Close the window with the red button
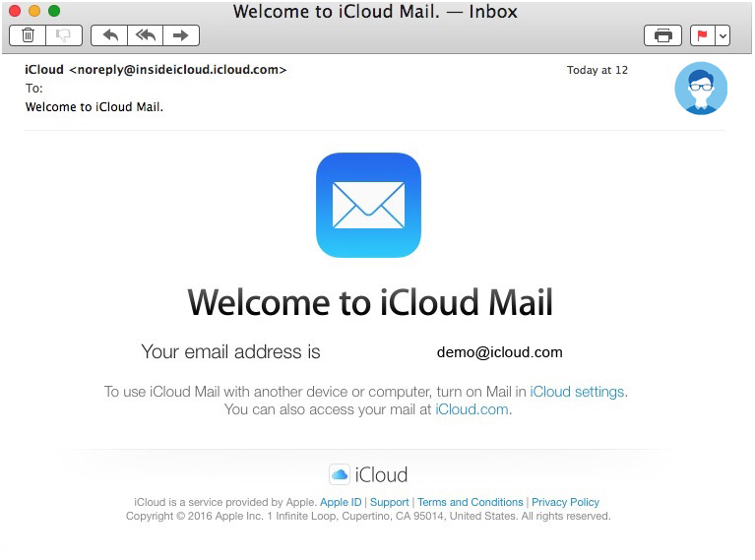The image size is (755, 560). 15,11
